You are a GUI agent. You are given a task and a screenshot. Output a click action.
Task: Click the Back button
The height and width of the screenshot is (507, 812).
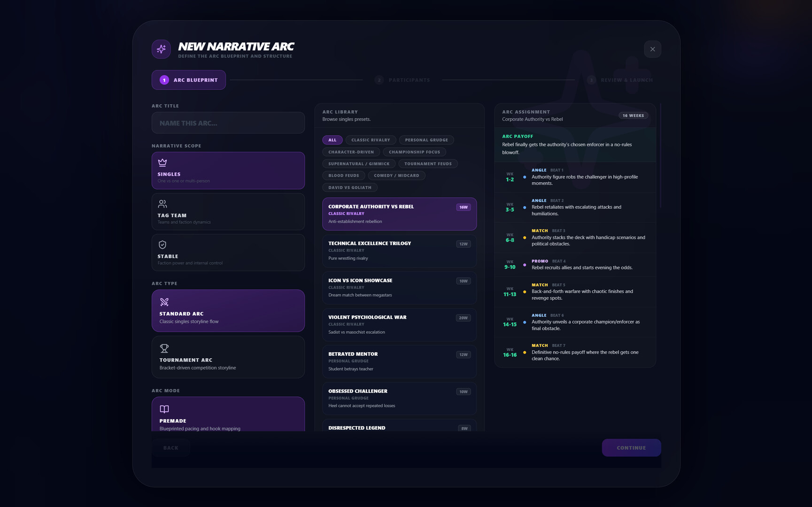click(170, 448)
